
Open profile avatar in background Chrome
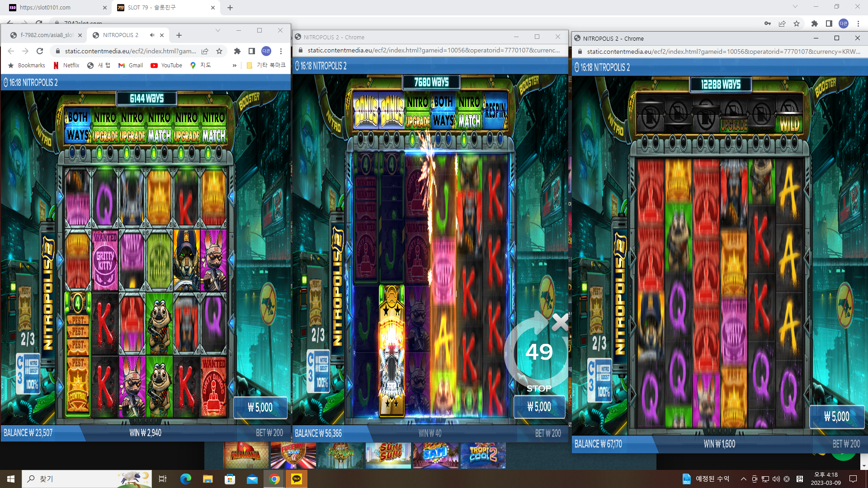tap(844, 23)
